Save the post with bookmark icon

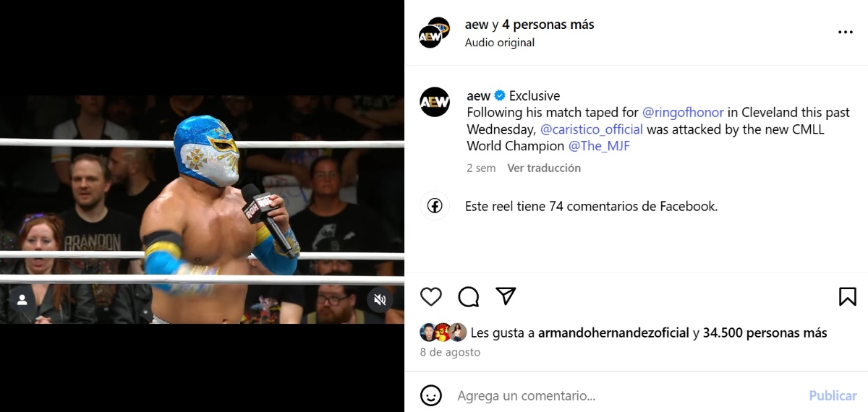point(848,296)
